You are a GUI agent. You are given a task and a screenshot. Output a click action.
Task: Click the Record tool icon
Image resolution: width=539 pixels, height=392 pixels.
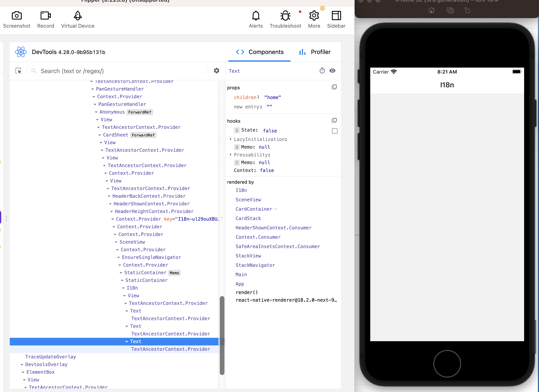46,16
